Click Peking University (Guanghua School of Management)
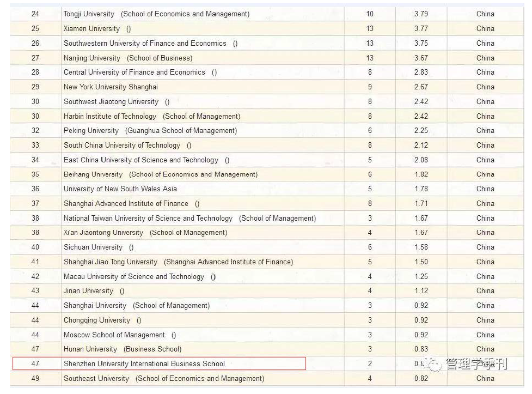 (x=150, y=130)
